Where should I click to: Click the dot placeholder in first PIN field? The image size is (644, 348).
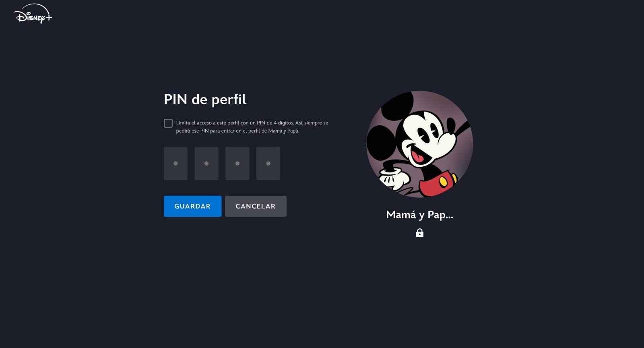coord(175,164)
